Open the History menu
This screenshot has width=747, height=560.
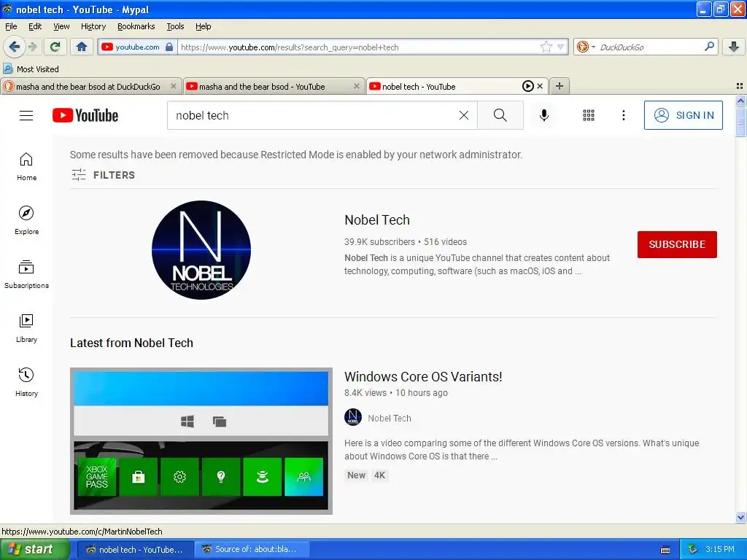coord(93,26)
